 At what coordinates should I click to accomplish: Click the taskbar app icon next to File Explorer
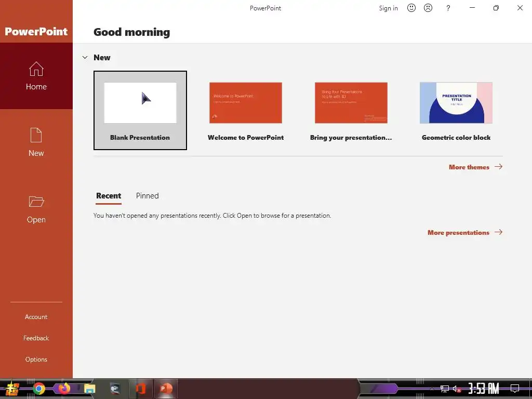tap(115, 389)
